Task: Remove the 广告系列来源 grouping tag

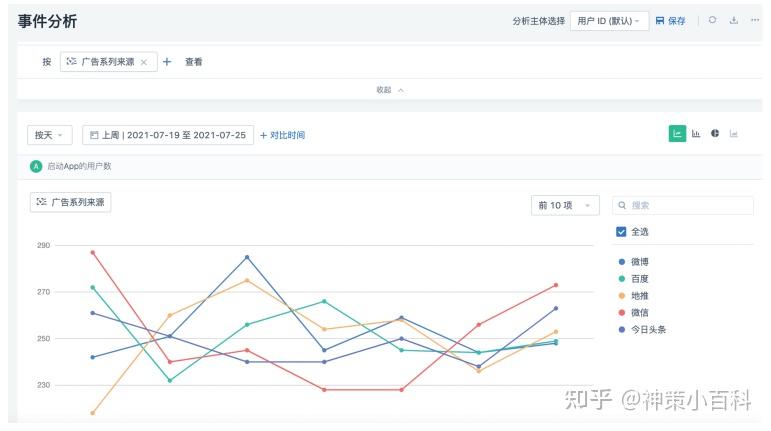Action: (x=143, y=62)
